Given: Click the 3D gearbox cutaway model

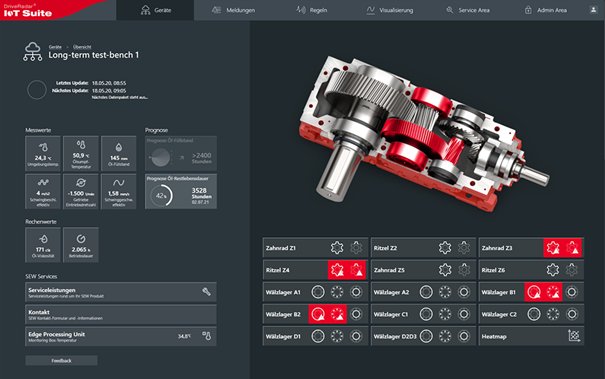Looking at the screenshot, I should [424, 133].
